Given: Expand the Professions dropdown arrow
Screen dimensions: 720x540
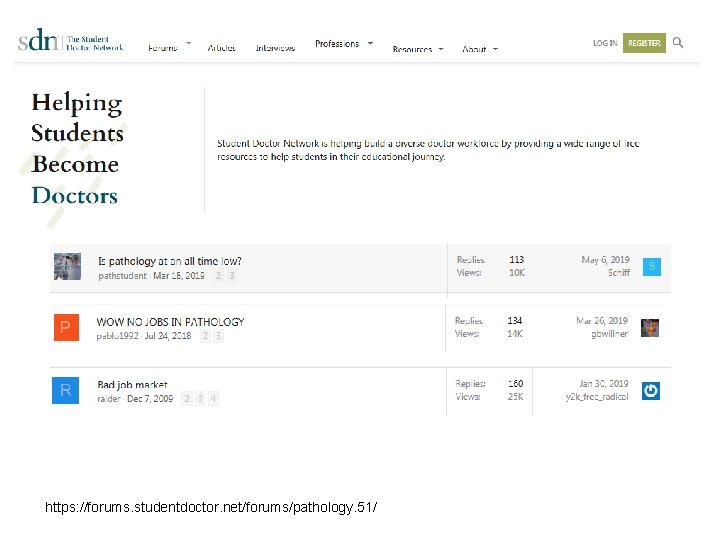Looking at the screenshot, I should (370, 43).
